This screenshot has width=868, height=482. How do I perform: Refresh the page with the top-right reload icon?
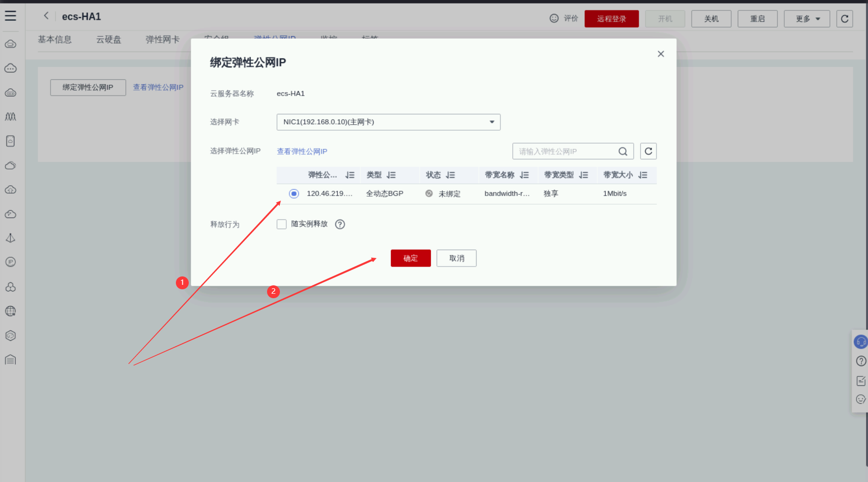click(845, 19)
